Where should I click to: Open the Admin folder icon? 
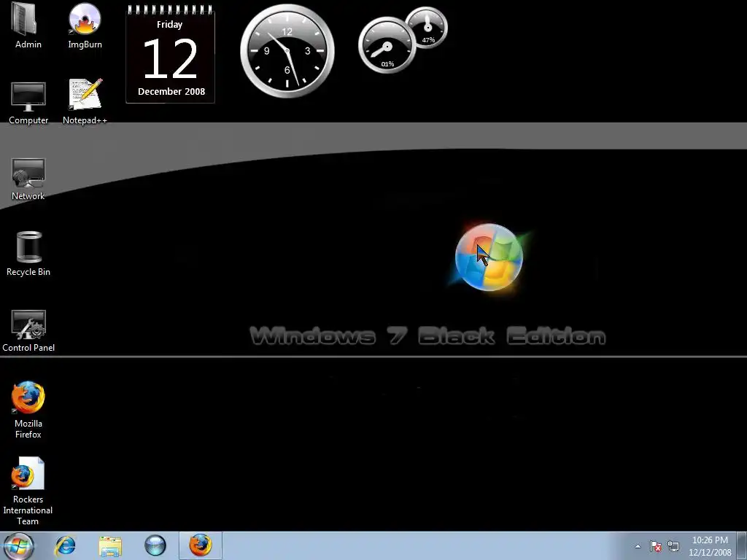(x=28, y=26)
